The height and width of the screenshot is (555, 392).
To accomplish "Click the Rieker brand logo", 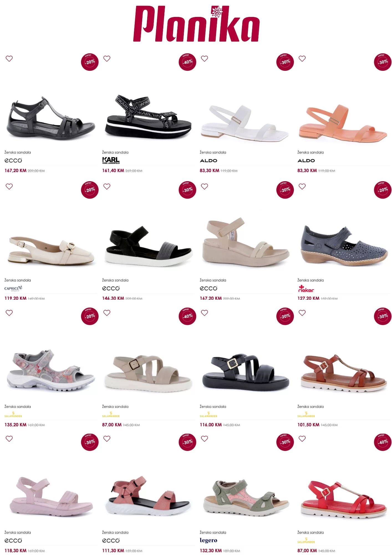I will pos(306,289).
